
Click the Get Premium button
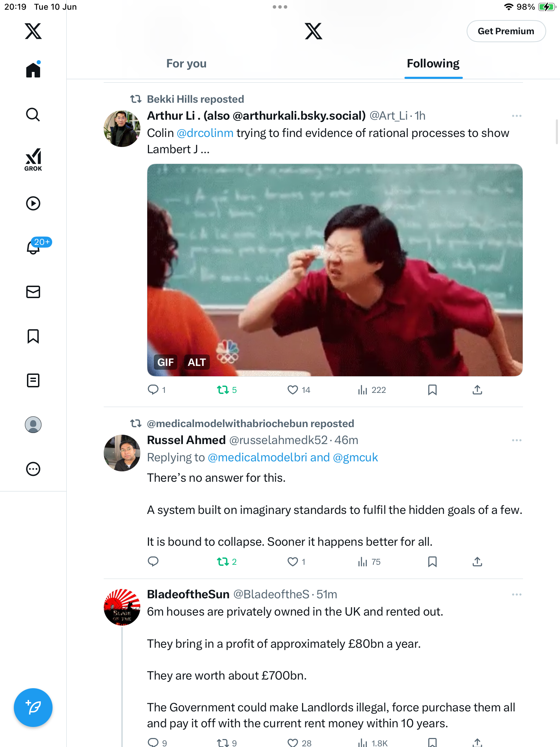pos(506,31)
